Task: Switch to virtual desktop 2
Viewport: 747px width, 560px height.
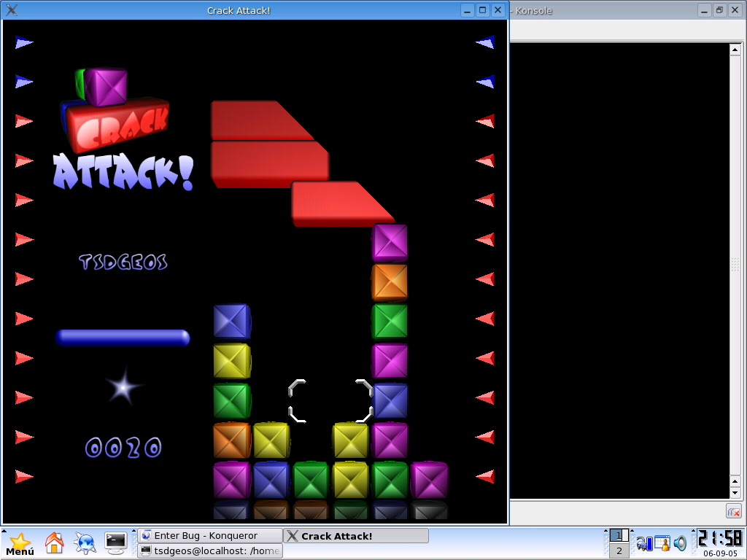Action: (619, 551)
